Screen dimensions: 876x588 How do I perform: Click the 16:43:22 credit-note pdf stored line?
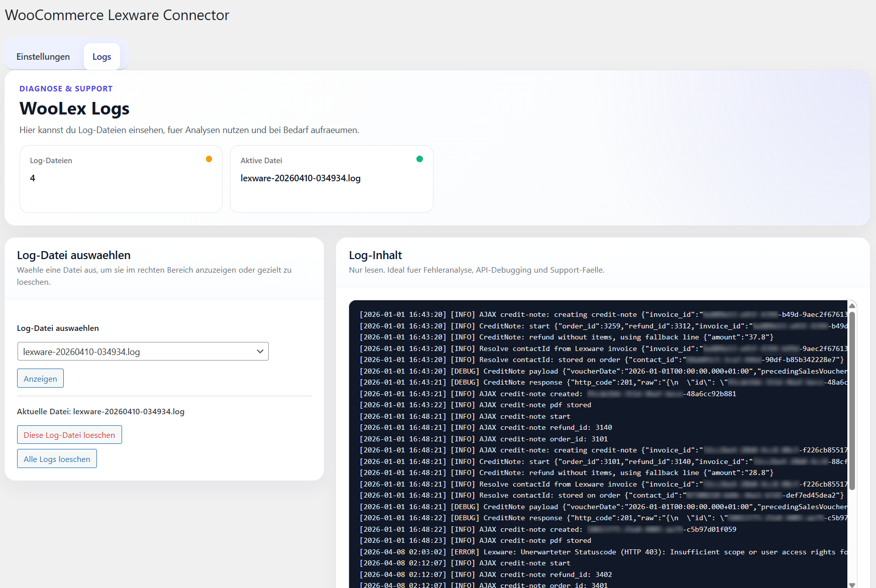[x=475, y=405]
